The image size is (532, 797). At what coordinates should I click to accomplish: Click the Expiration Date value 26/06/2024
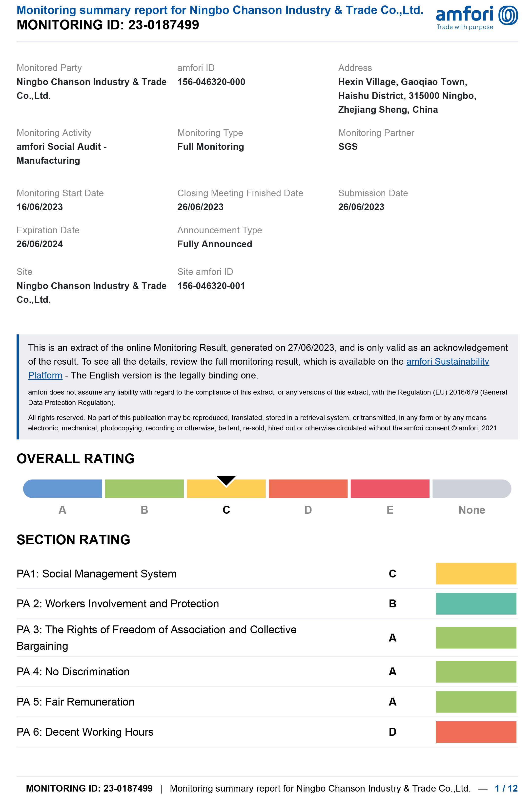click(x=40, y=244)
